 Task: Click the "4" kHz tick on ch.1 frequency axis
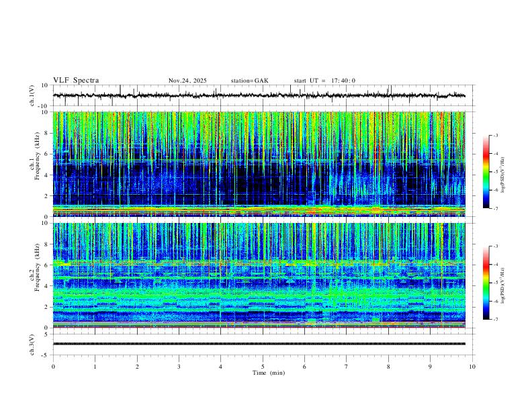point(46,175)
